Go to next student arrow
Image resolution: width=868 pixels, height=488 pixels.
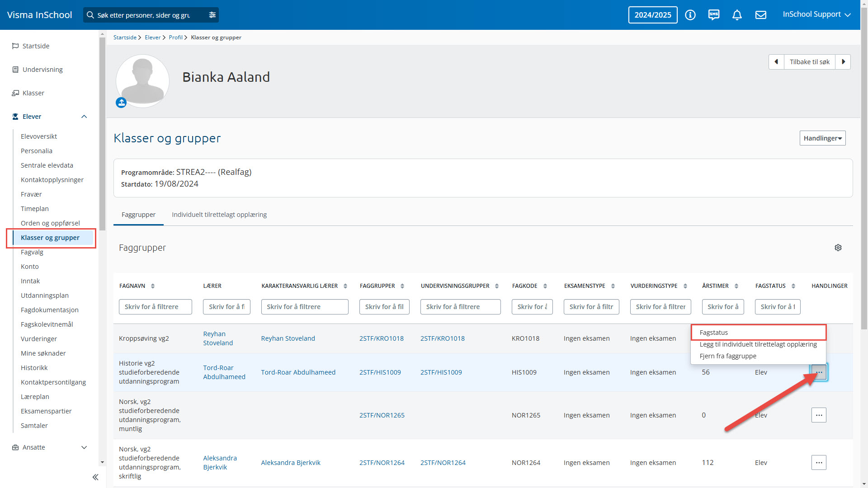(x=843, y=62)
